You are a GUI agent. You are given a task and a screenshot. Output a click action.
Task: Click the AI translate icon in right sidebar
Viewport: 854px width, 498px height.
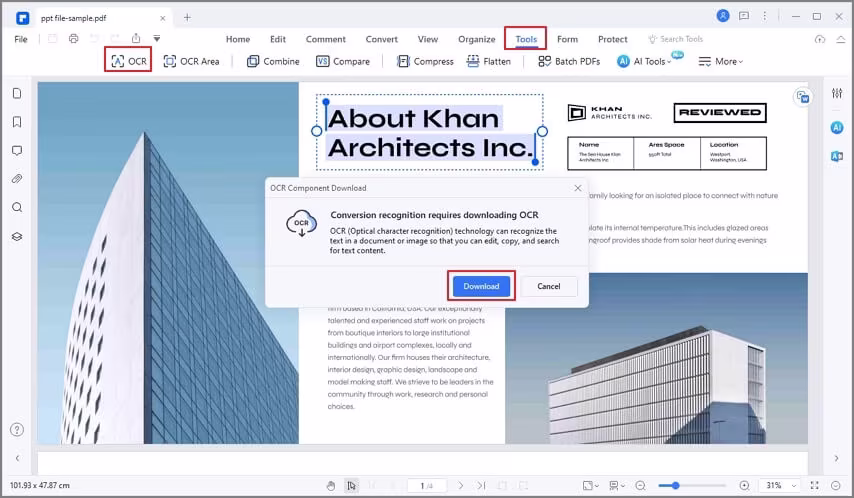(x=837, y=156)
